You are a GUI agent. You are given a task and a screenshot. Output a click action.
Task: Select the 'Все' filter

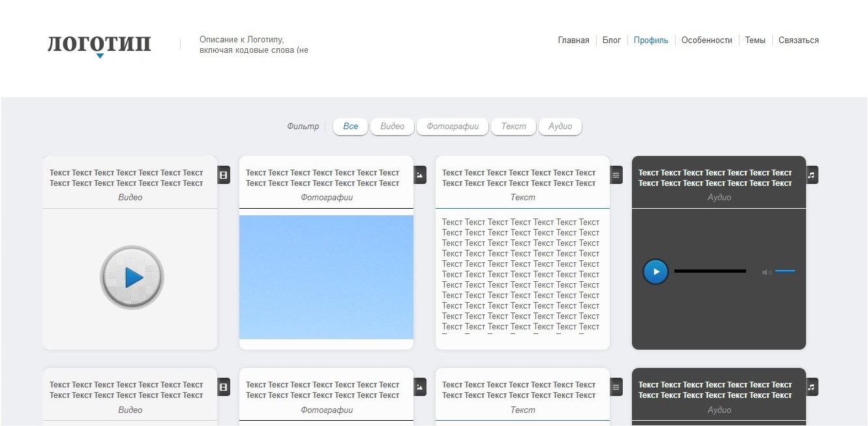[x=351, y=127]
